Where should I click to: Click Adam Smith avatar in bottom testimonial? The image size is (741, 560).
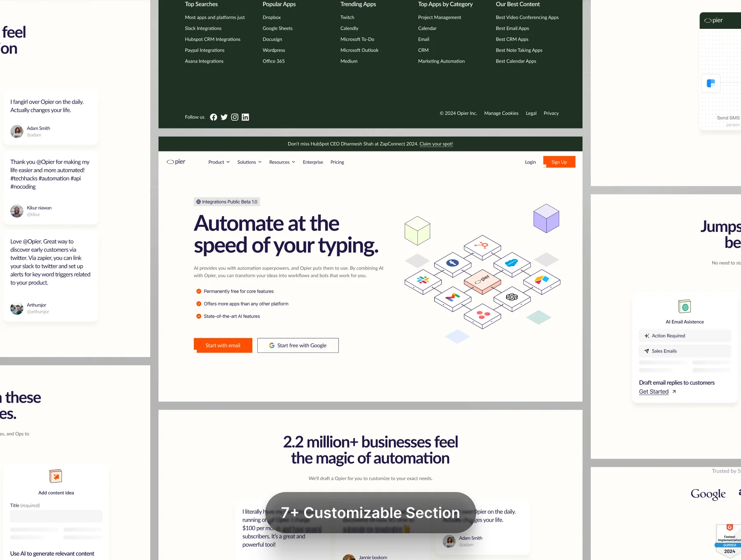point(449,541)
